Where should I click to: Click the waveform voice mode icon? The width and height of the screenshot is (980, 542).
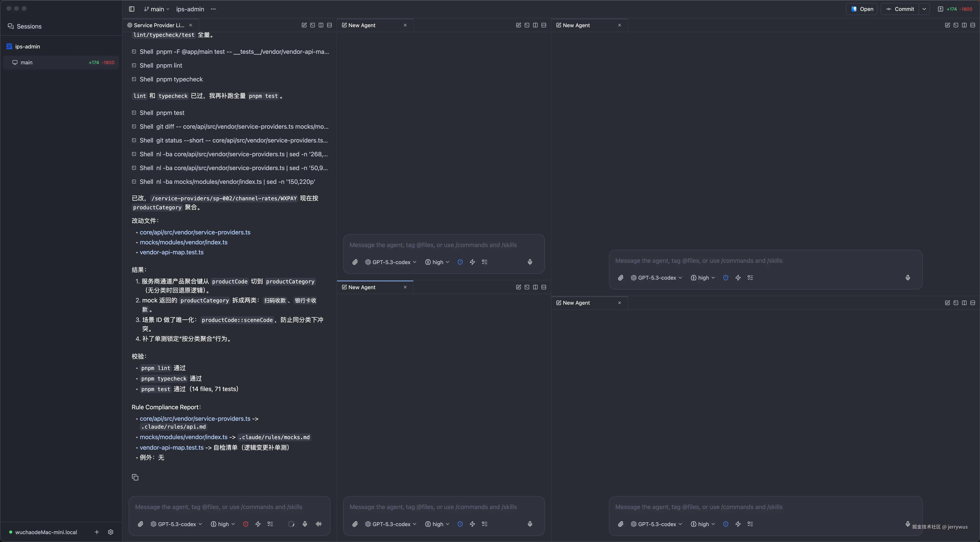[319, 524]
